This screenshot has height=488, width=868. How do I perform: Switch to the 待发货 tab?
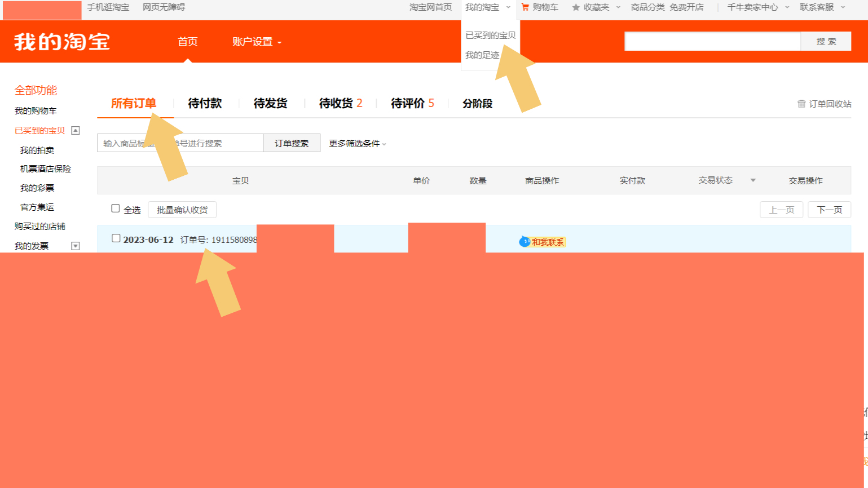[x=270, y=103]
